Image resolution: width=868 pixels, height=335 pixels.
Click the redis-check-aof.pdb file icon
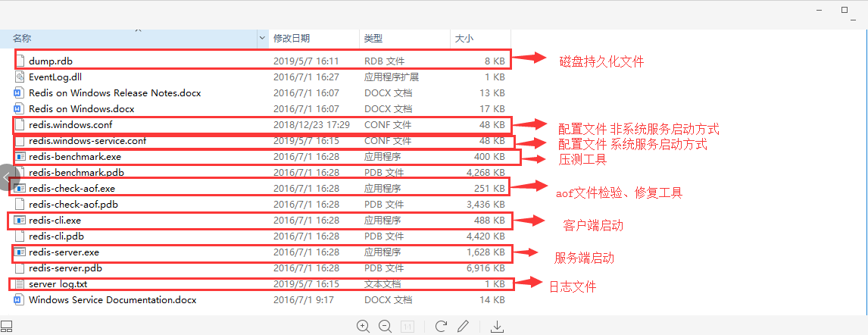(x=20, y=205)
